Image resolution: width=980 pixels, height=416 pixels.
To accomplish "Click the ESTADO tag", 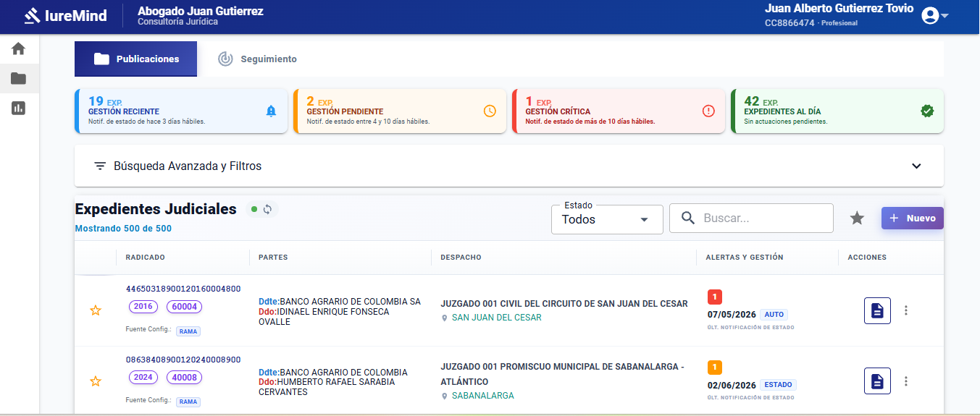I will [778, 385].
